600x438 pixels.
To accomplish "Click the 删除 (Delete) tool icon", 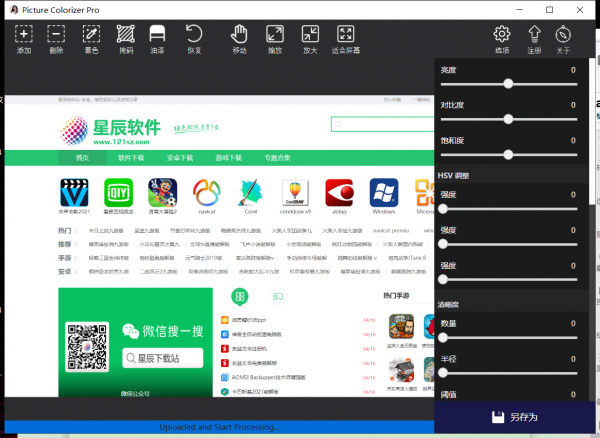I will point(56,34).
